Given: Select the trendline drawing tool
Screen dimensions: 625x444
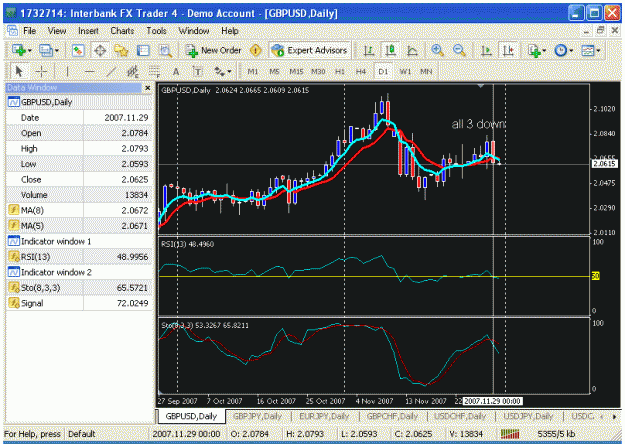Looking at the screenshot, I should (x=111, y=72).
